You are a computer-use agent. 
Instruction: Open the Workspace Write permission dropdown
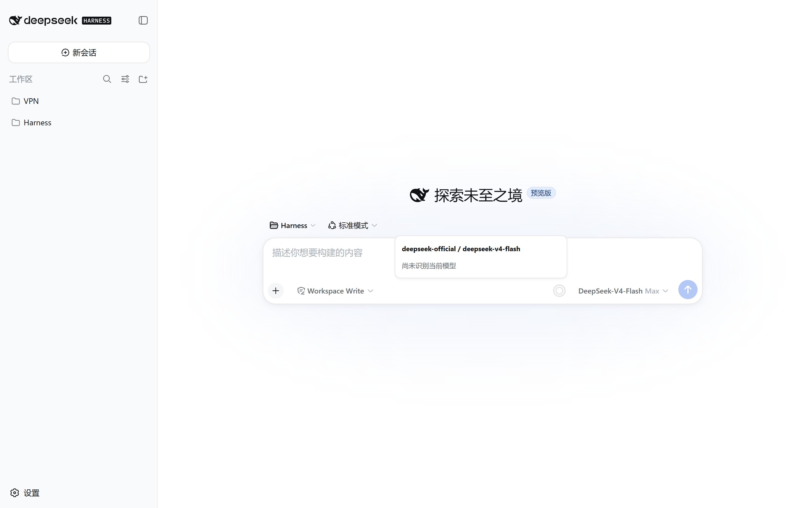(x=335, y=291)
